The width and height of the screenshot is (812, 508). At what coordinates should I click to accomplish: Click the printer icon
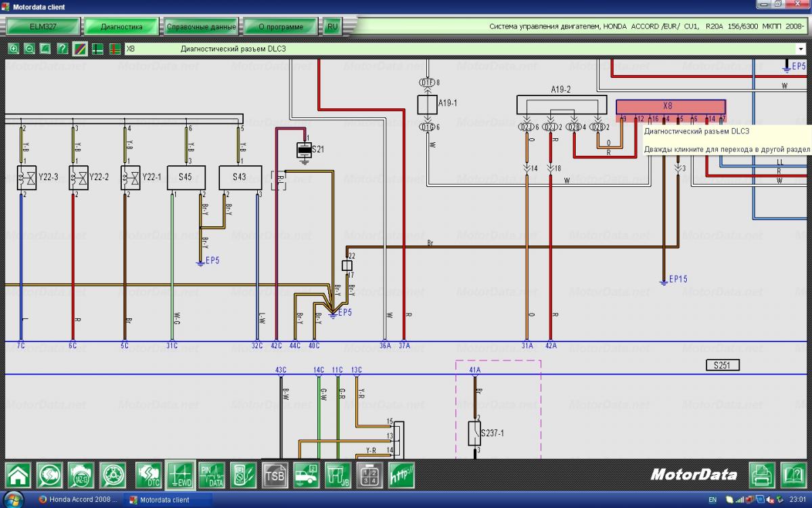coord(763,475)
